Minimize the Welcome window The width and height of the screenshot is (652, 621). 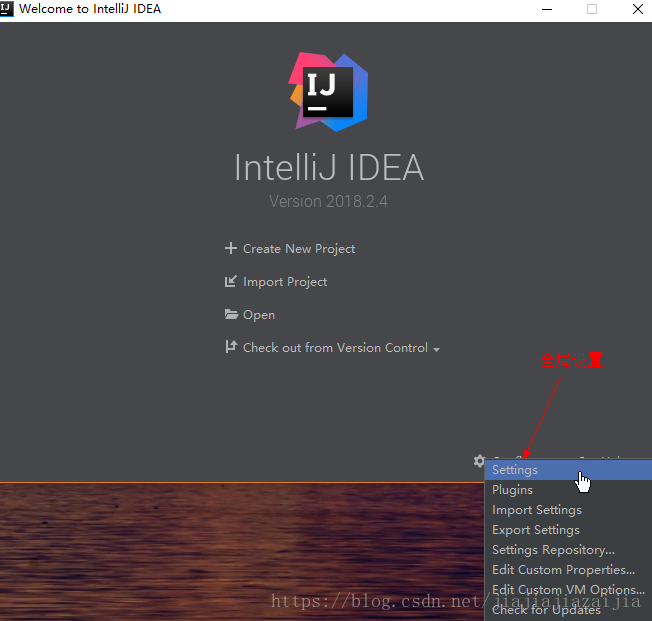[547, 9]
